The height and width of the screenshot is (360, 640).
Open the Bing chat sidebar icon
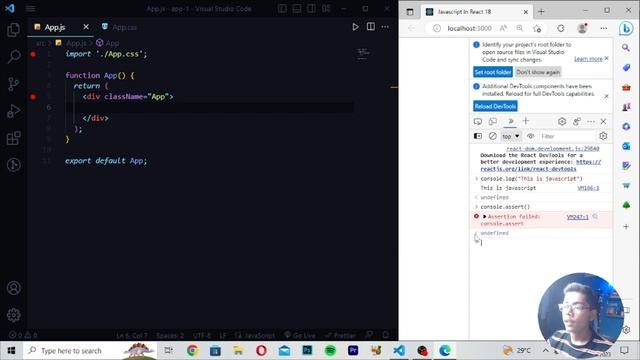coord(626,29)
